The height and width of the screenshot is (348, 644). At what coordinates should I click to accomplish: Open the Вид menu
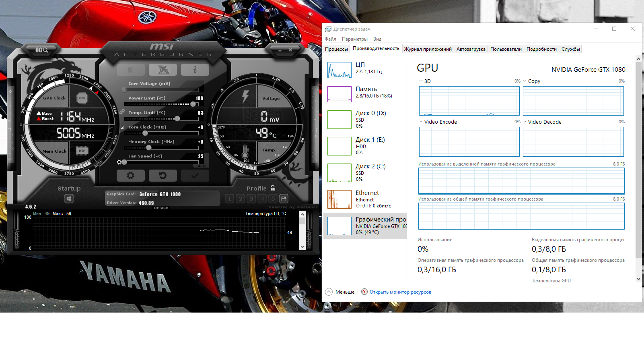(377, 39)
